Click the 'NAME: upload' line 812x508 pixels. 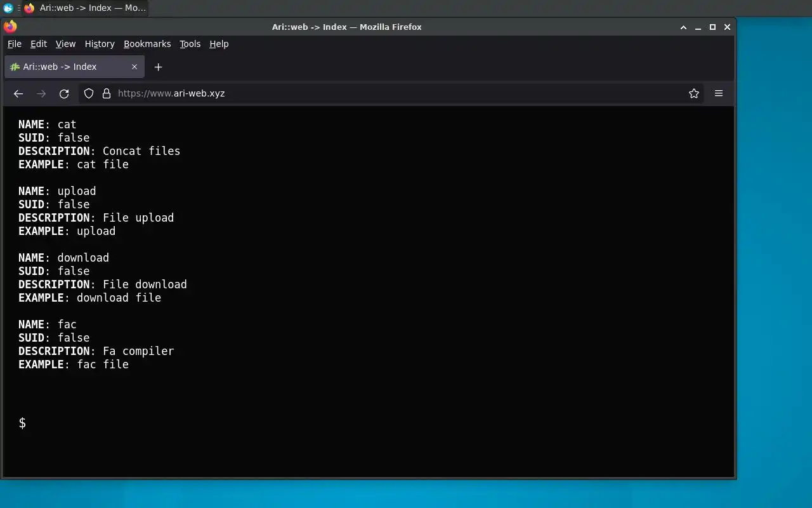(57, 191)
